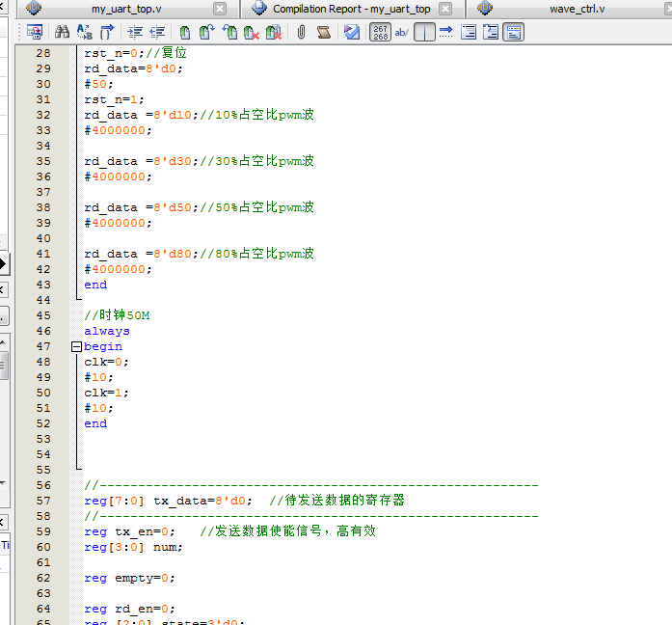Viewport: 672px width, 625px height.
Task: Collapse the always begin block at line 47
Action: [x=76, y=346]
